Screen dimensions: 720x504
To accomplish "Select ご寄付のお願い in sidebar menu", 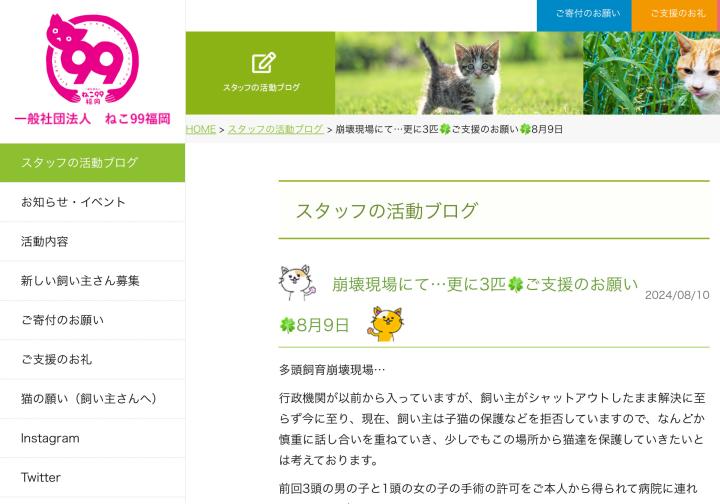I will click(x=92, y=320).
